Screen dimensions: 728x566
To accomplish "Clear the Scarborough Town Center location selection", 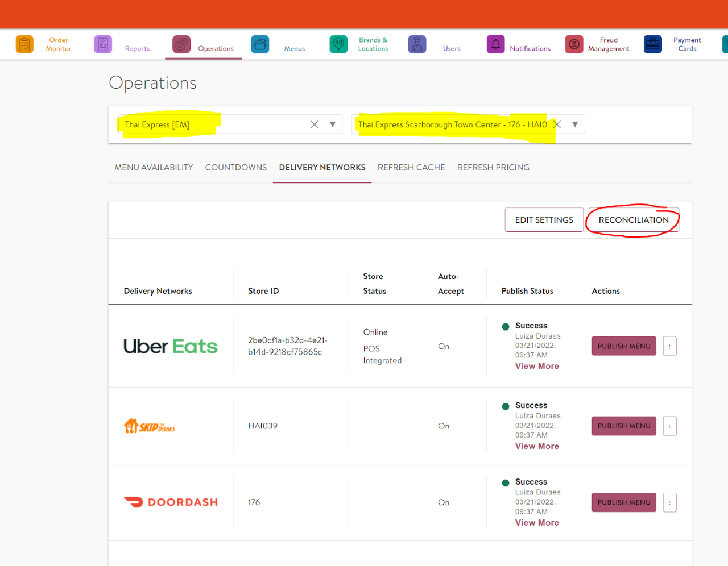I will pyautogui.click(x=557, y=124).
